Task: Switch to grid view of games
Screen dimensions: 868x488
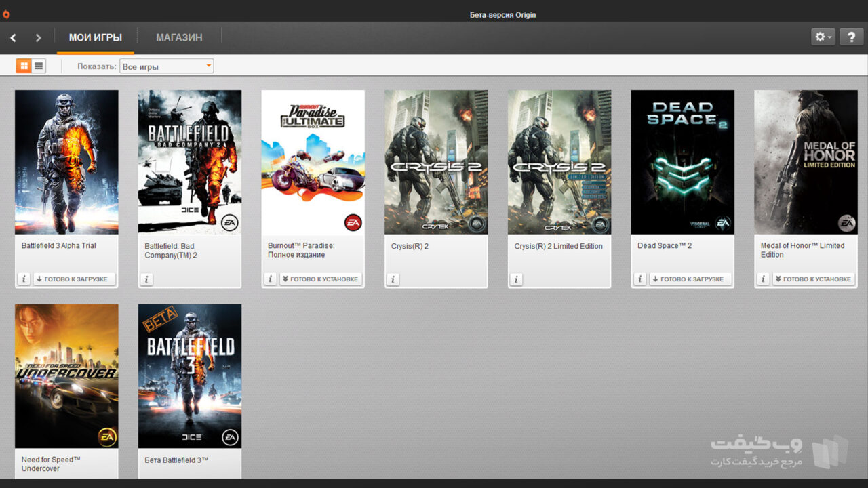Action: point(24,66)
